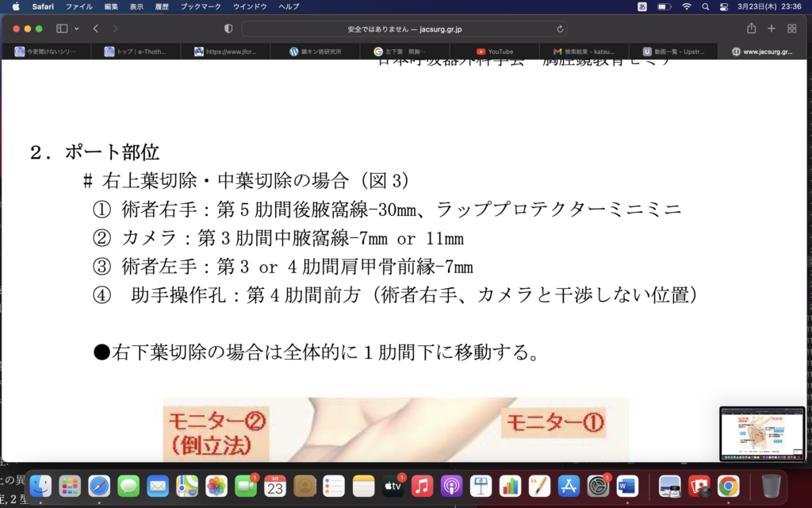Open the Share button in Safari toolbar
Image resolution: width=812 pixels, height=508 pixels.
[x=751, y=29]
